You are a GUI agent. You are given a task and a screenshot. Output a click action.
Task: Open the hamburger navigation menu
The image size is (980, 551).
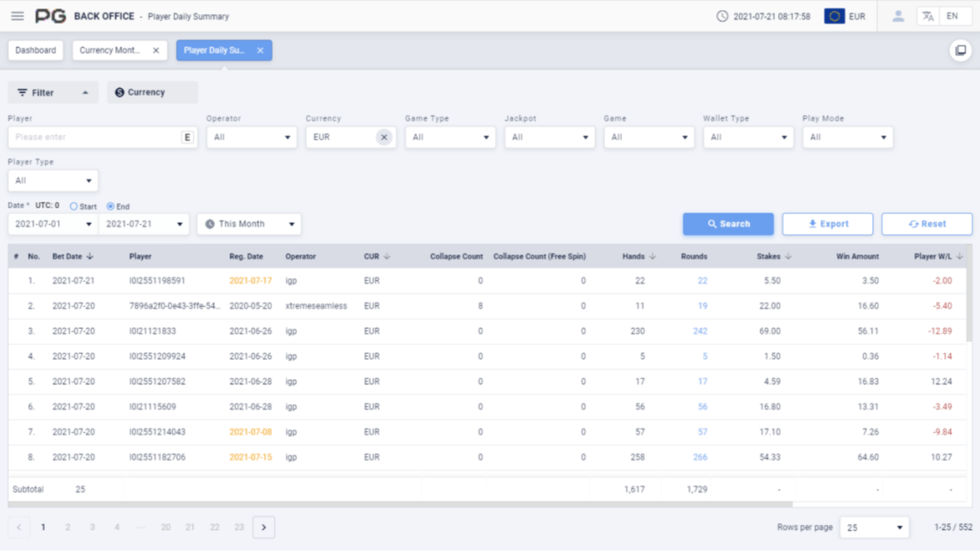pos(17,16)
